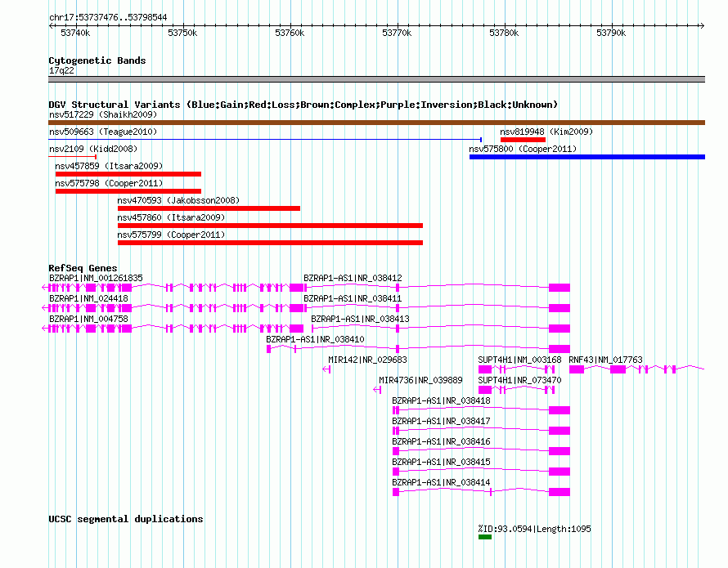Open the nsv517229 (Shaikh2009) label
Screen dimensions: 728x568
point(103,114)
